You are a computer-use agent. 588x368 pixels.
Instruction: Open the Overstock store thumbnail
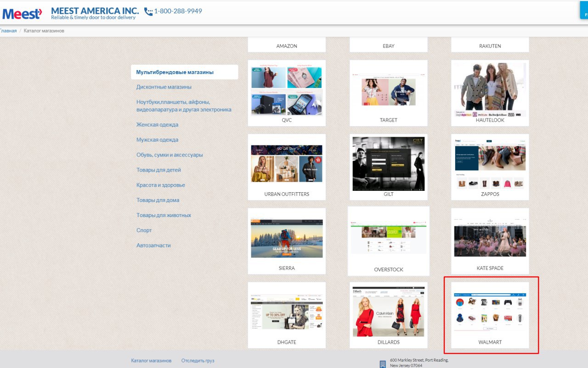pyautogui.click(x=389, y=237)
